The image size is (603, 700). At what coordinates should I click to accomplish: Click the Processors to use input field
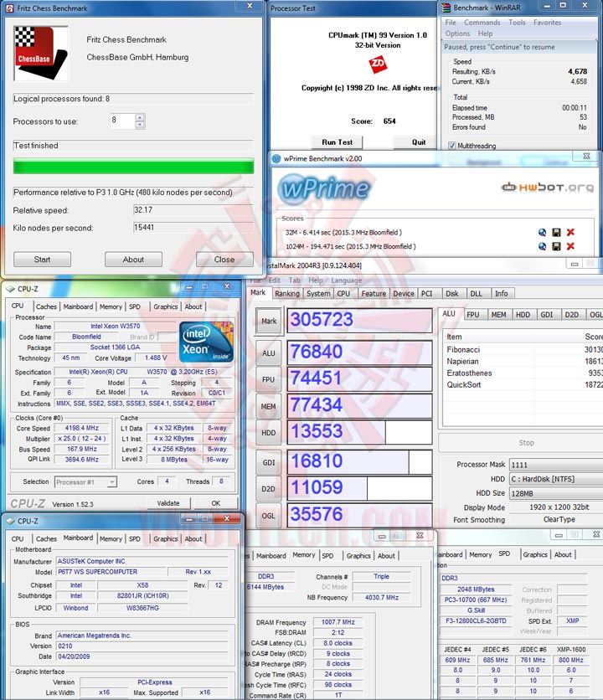click(x=123, y=121)
